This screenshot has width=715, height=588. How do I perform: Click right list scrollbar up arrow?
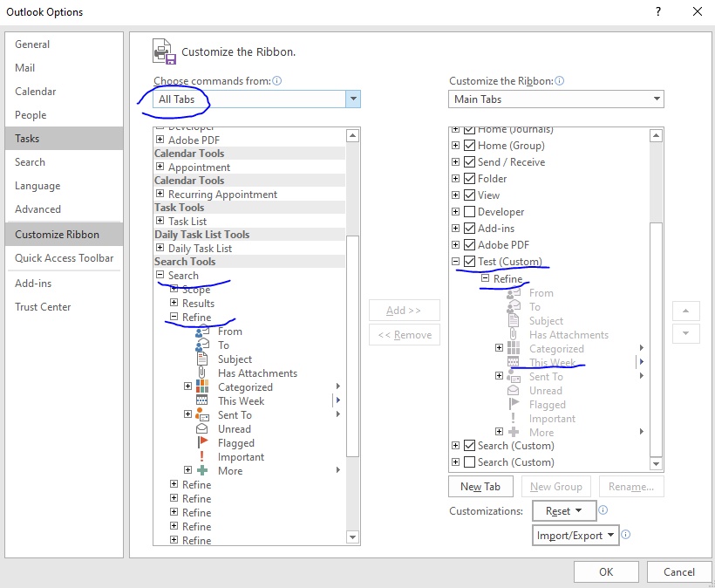[x=656, y=135]
